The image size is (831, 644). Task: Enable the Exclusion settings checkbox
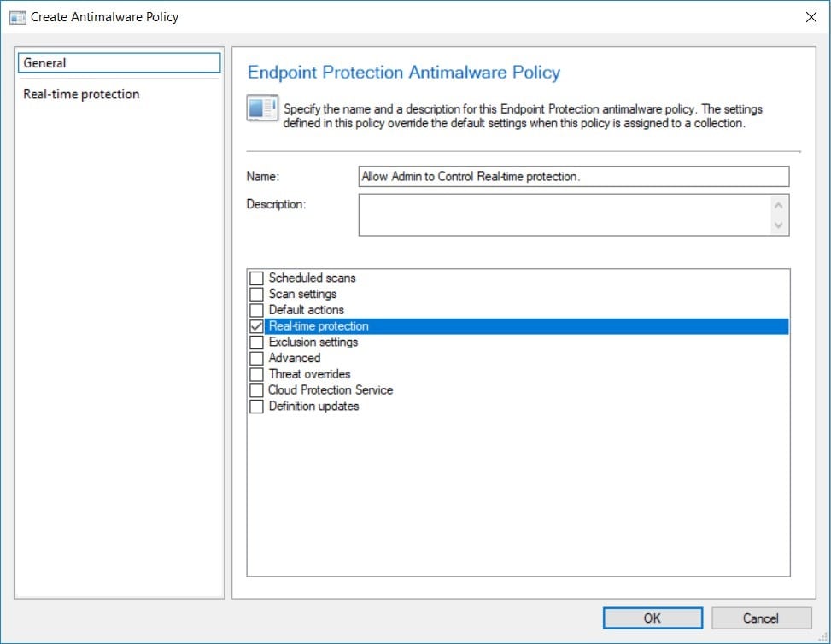pos(256,342)
